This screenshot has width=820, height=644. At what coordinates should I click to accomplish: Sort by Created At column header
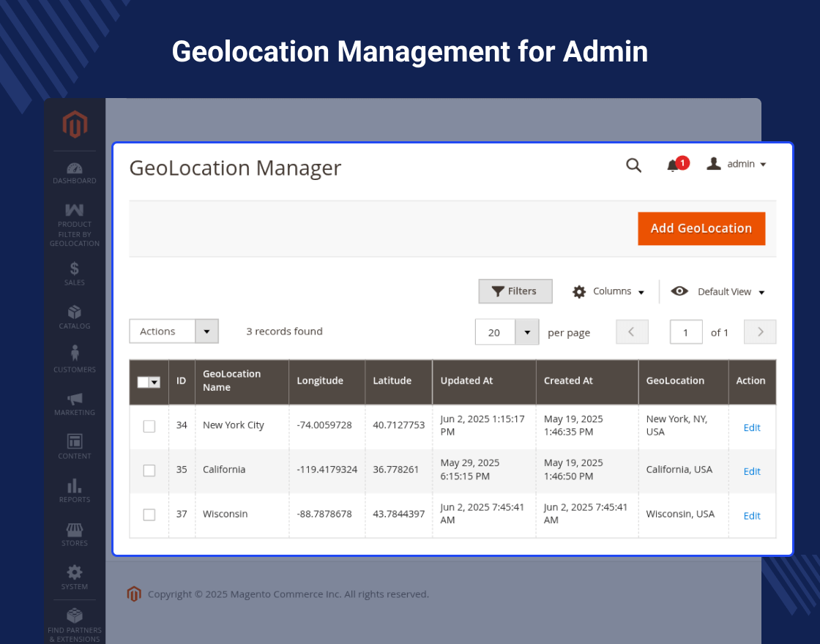pyautogui.click(x=587, y=381)
